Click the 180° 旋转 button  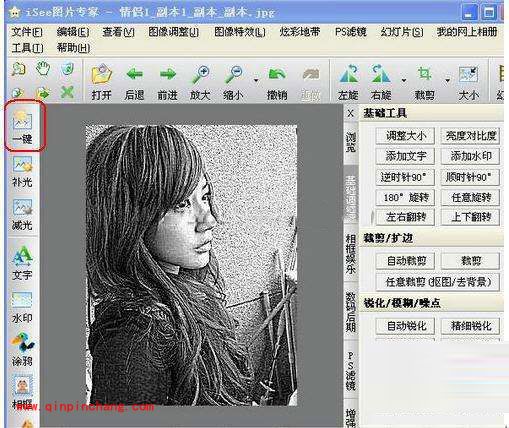(405, 197)
